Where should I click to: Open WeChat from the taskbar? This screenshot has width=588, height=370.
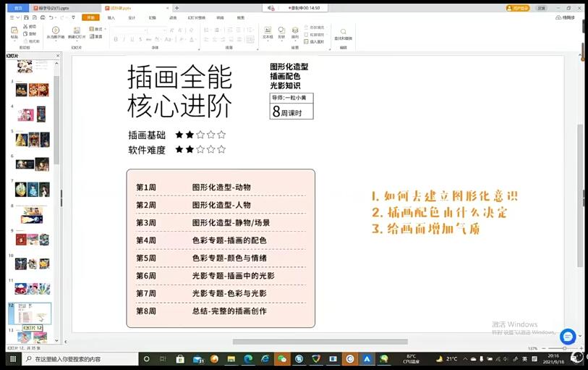coord(282,359)
